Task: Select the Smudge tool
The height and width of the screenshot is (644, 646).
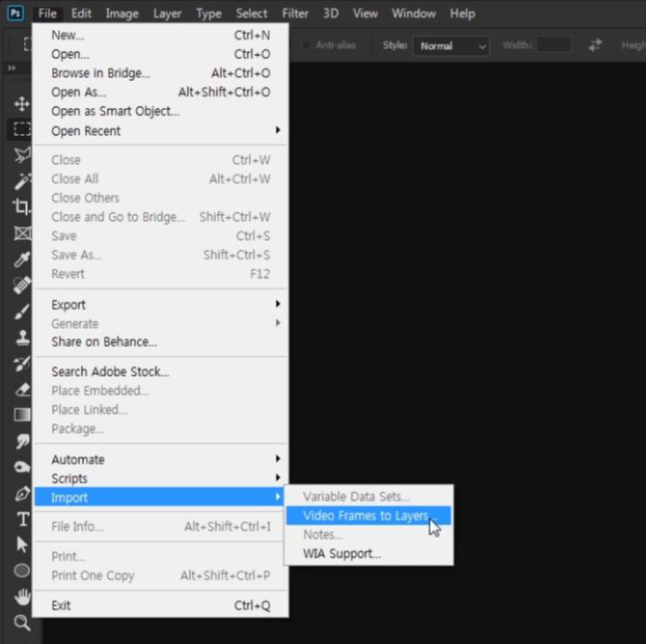Action: tap(22, 442)
